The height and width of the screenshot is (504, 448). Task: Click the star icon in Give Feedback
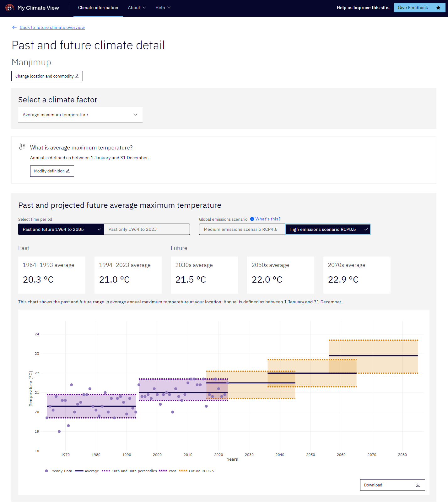coord(438,8)
